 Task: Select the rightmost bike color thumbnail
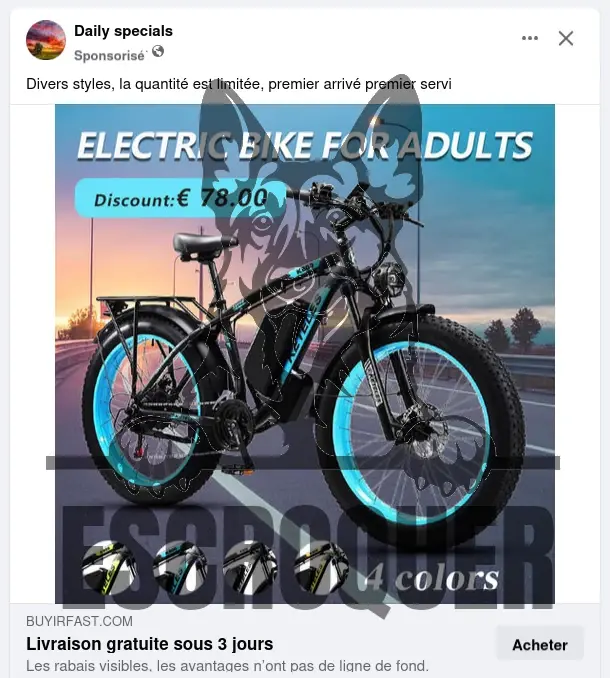tap(321, 567)
